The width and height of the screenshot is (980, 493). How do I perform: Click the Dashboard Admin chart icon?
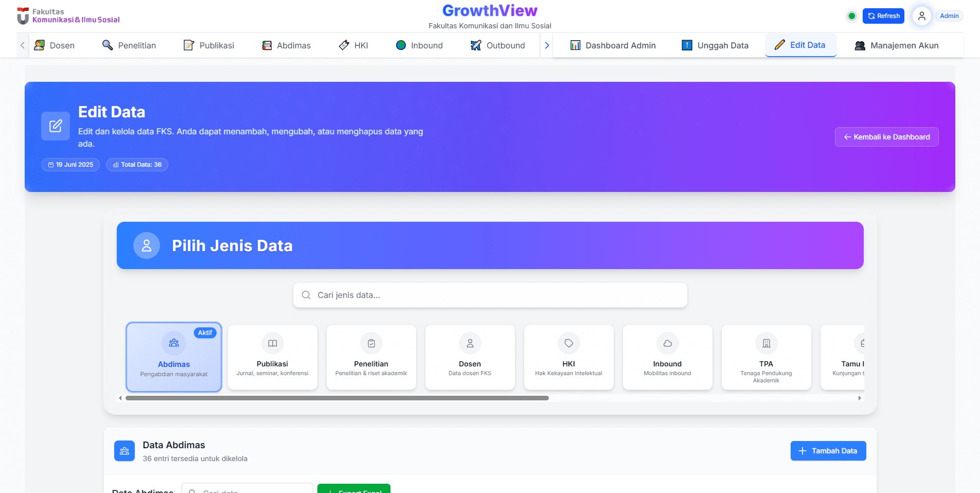point(576,45)
